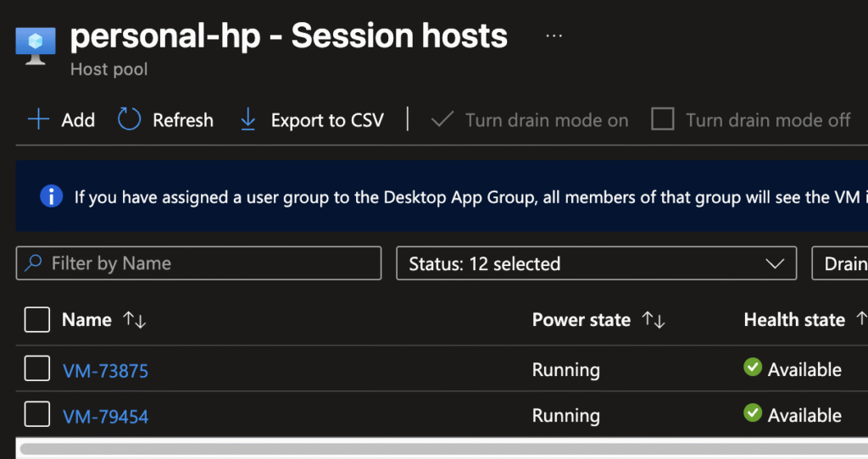Click the horizontal scrollbar at bottom
Image resolution: width=868 pixels, height=459 pixels.
443,449
